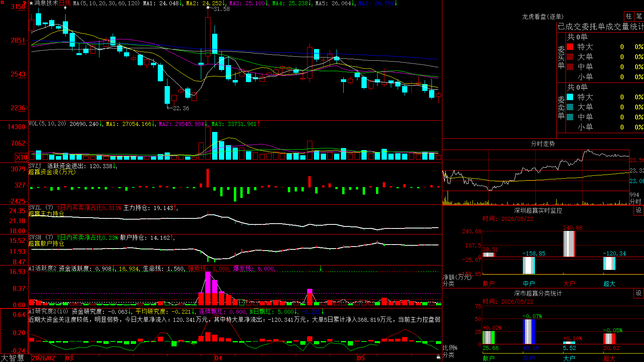Image resolution: width=644 pixels, height=362 pixels.
Task: Click the 时间: 2026/05/22 label in 实时监控
Action: (x=508, y=219)
